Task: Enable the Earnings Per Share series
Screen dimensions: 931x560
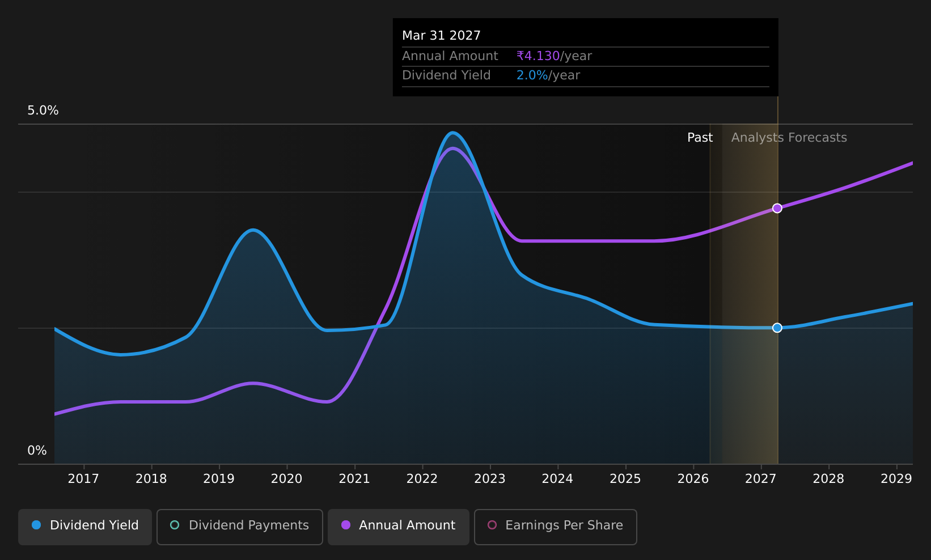Action: pos(556,527)
